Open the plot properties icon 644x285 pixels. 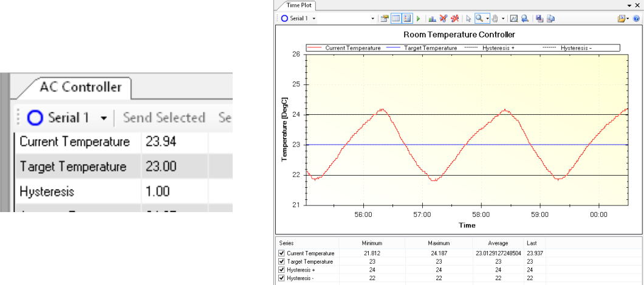(385, 19)
